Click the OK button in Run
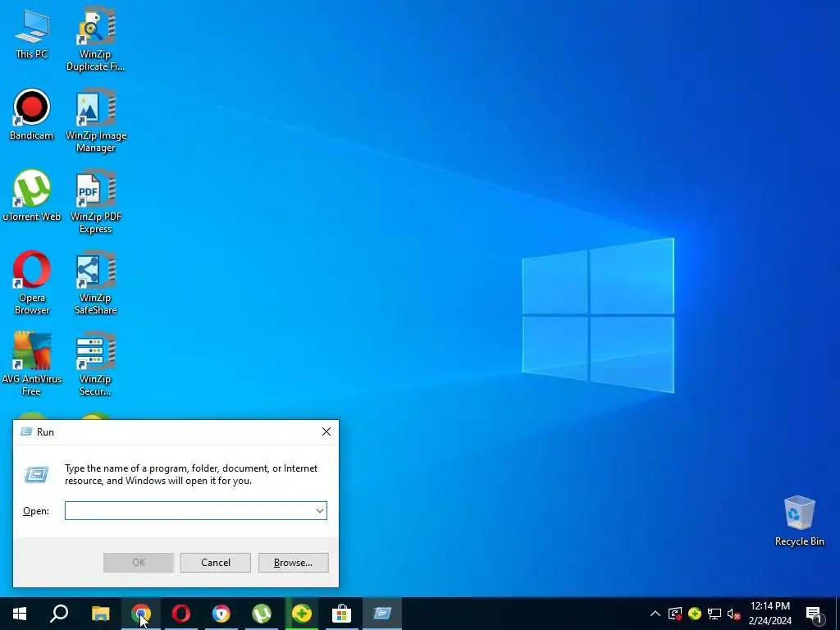Screen dimensions: 840x630 click(x=138, y=563)
